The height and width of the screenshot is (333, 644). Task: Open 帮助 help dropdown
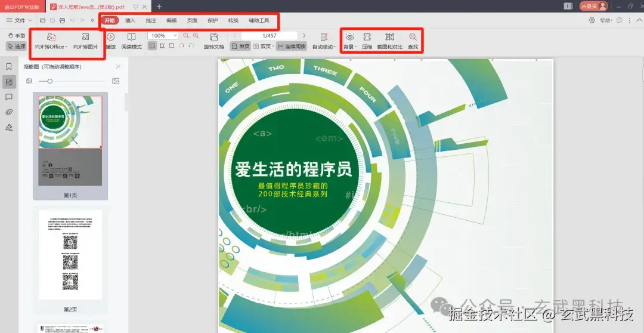pyautogui.click(x=606, y=20)
